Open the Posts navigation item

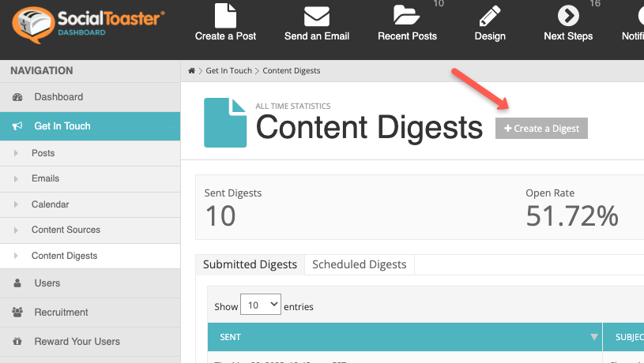(90, 153)
